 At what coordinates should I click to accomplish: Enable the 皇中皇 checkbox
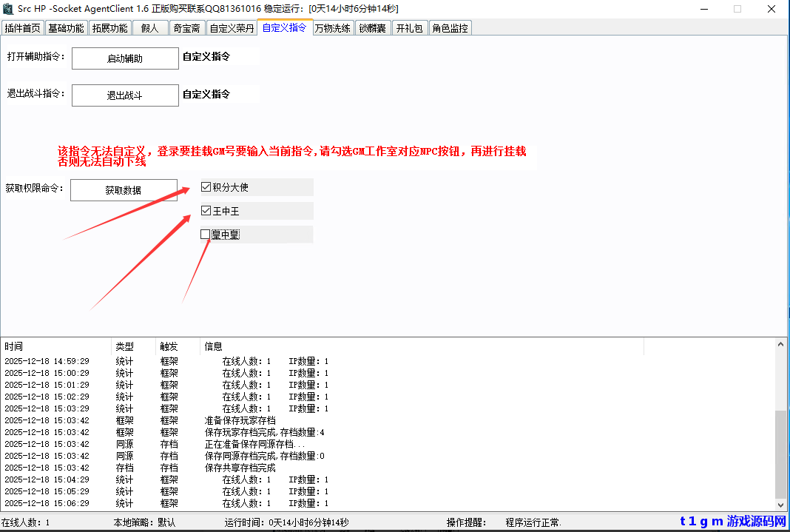tap(205, 235)
